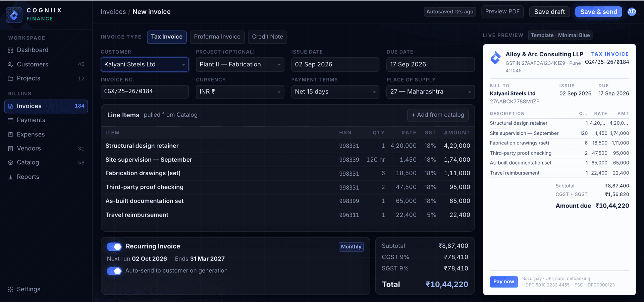This screenshot has height=302, width=644.
Task: Expand the Payment Terms Net 15 days dropdown
Action: pos(335,92)
